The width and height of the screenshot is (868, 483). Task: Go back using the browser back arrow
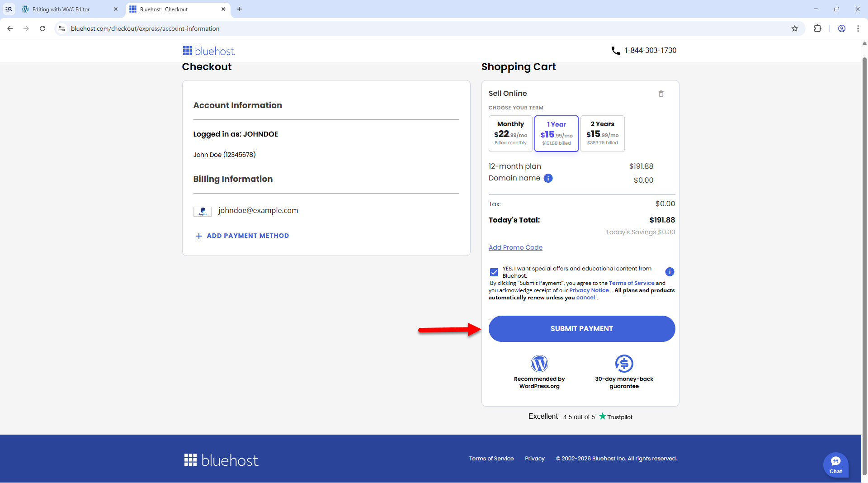click(10, 28)
